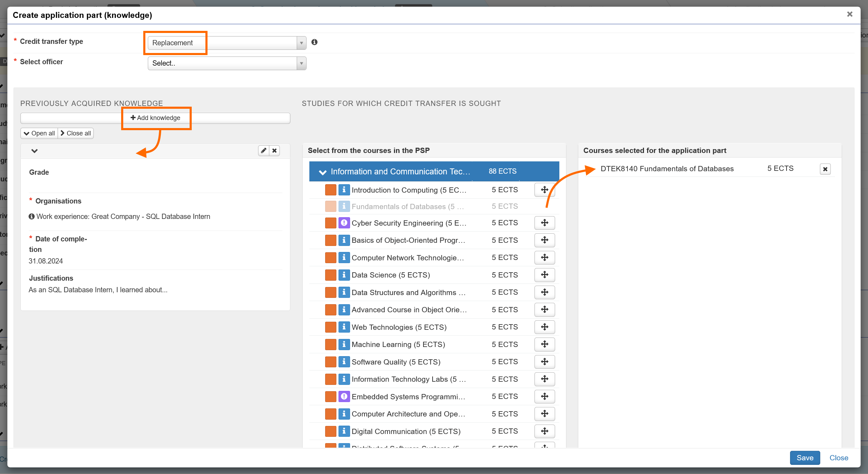Screen dimensions: 868x474
Task: Open the Select officer dropdown
Action: 227,63
